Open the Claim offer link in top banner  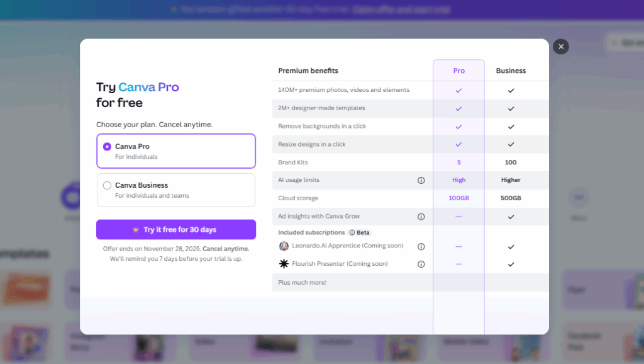(402, 9)
